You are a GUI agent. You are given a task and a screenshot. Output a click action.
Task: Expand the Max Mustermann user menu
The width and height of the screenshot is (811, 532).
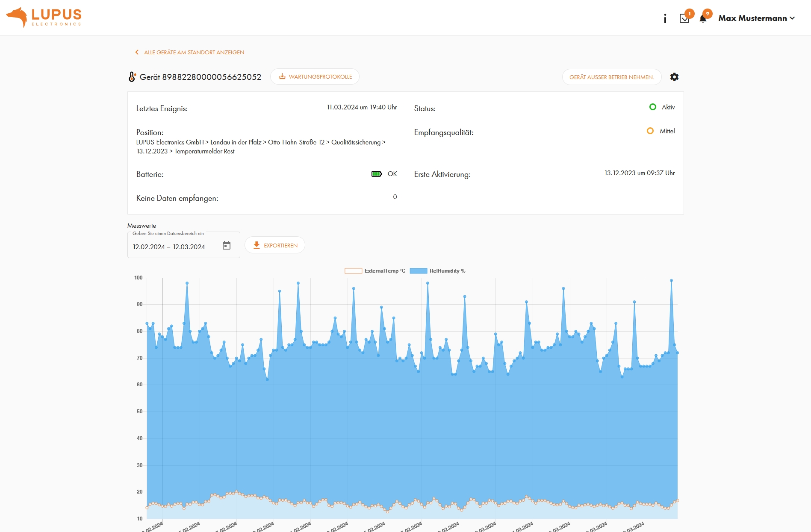756,18
